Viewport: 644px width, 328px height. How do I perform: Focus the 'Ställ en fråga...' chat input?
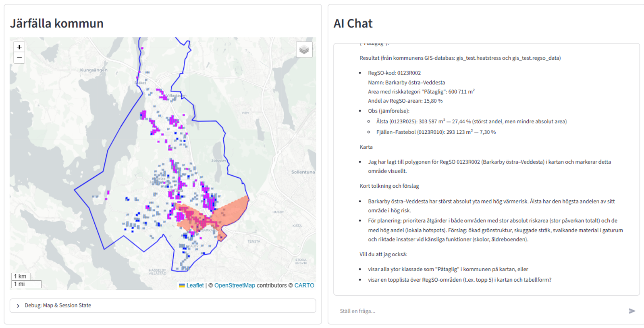[480, 311]
